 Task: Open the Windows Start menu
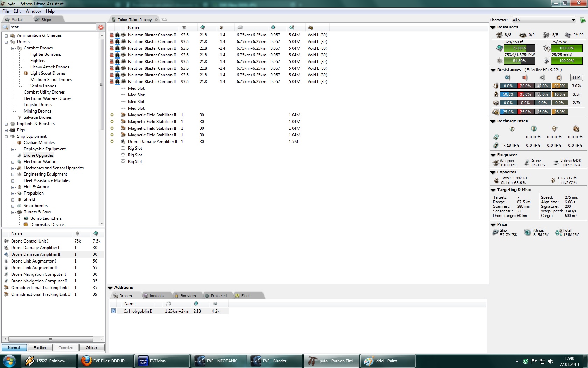click(9, 361)
